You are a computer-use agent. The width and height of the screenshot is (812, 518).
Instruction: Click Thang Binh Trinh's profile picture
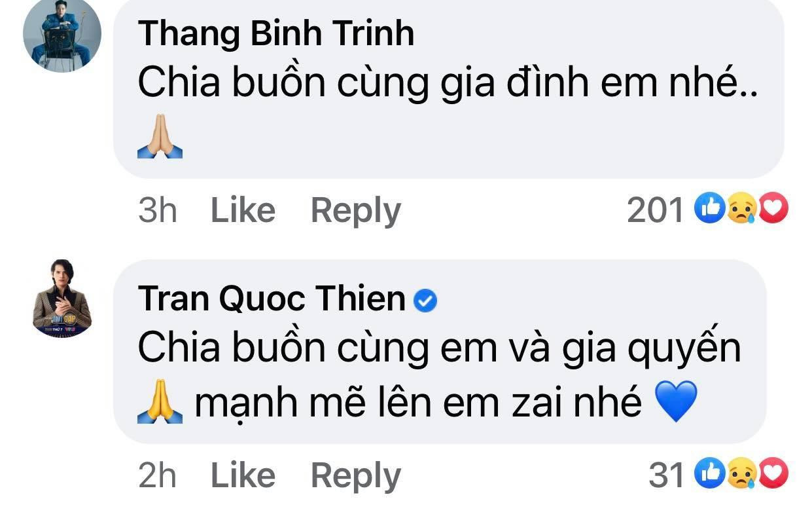pos(62,33)
